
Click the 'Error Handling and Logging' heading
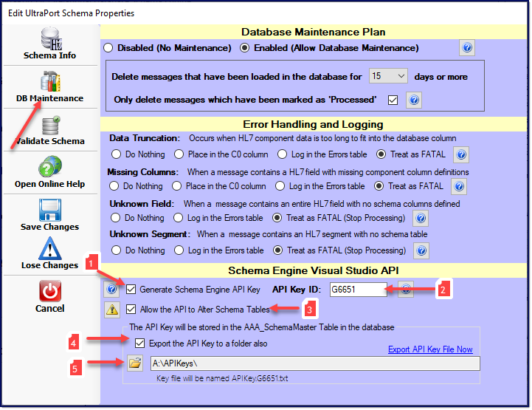point(313,124)
